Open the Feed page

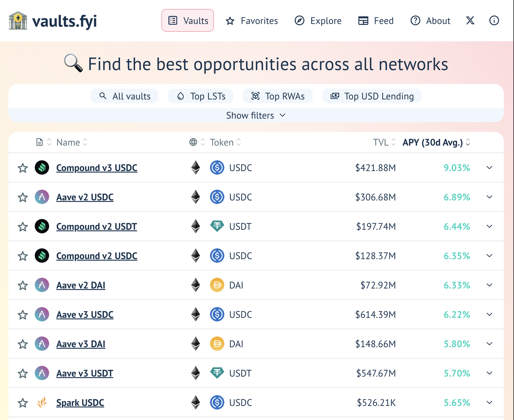376,21
